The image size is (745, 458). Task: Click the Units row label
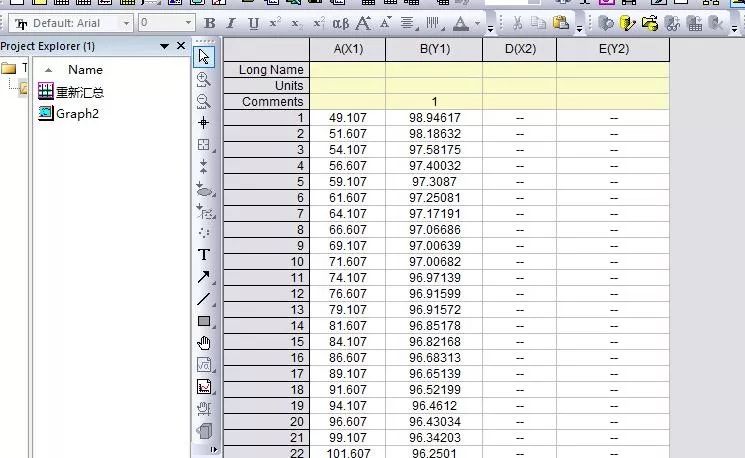pos(267,86)
